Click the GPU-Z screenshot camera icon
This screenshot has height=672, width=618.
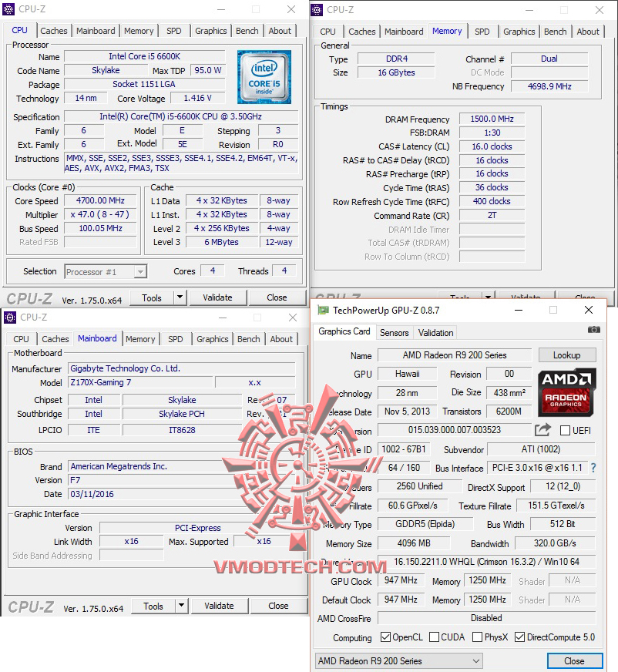point(593,329)
